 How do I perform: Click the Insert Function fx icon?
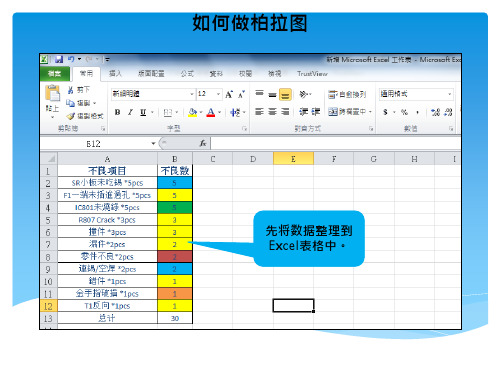click(203, 143)
